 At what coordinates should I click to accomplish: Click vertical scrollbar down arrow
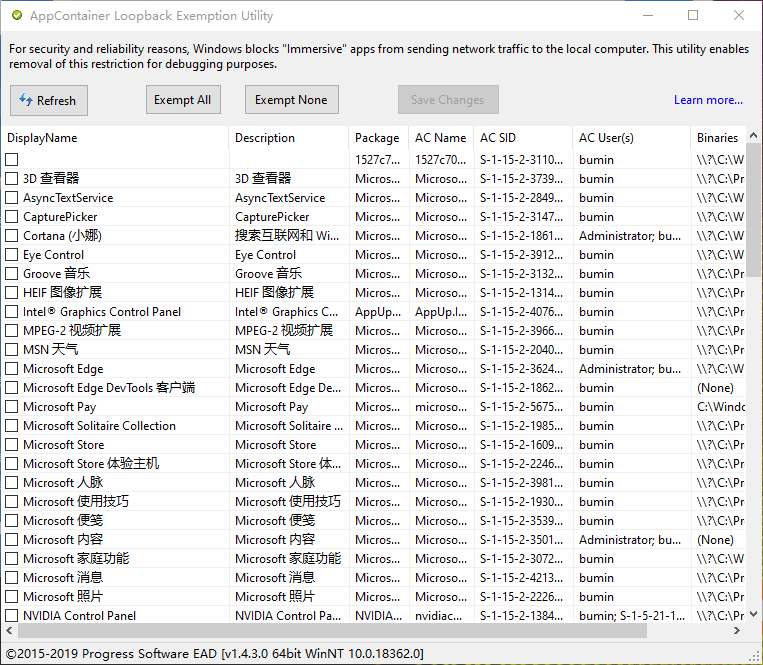point(753,614)
